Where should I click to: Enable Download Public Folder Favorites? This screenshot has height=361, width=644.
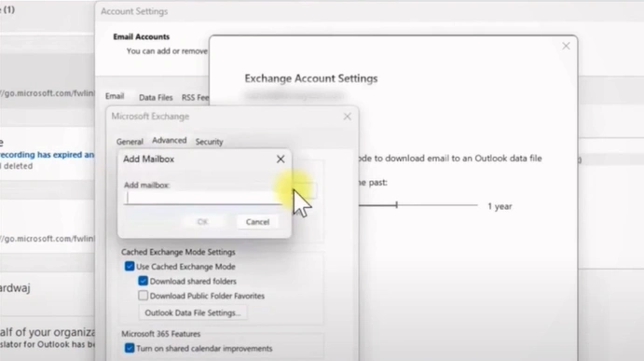pyautogui.click(x=143, y=296)
